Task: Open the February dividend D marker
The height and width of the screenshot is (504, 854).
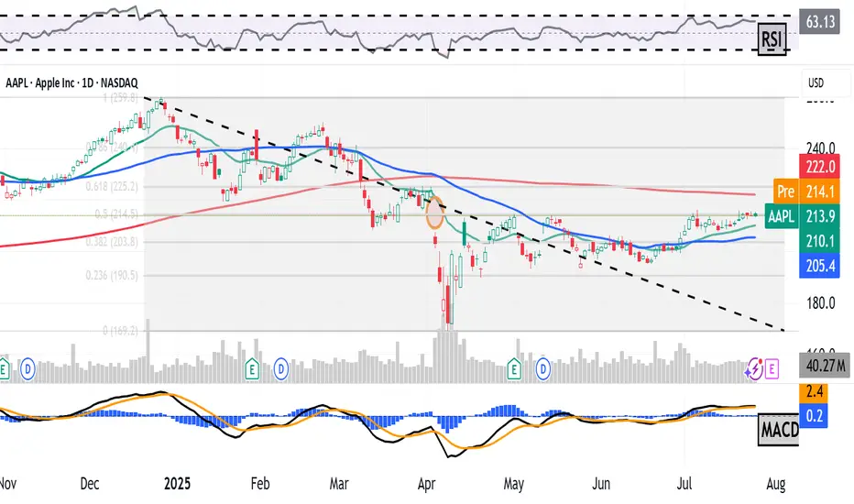Action: tap(281, 369)
